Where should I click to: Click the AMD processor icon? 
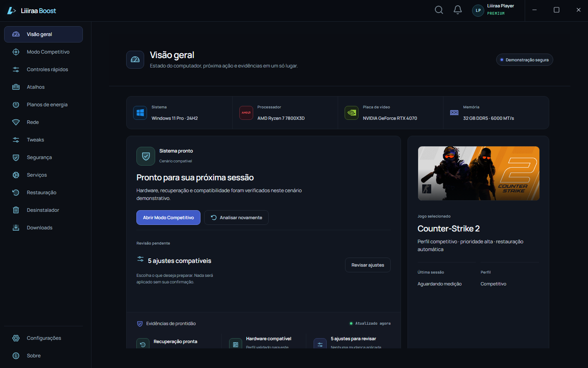pyautogui.click(x=246, y=113)
